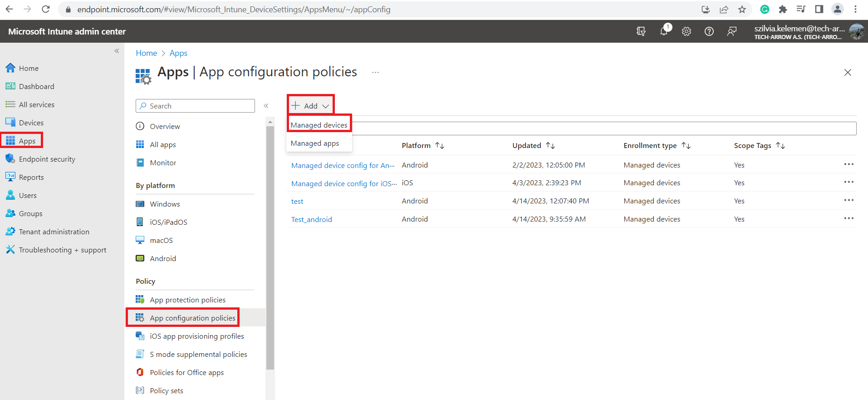Click the Policies for Office apps icon
Viewport: 868px width, 400px height.
coord(140,372)
